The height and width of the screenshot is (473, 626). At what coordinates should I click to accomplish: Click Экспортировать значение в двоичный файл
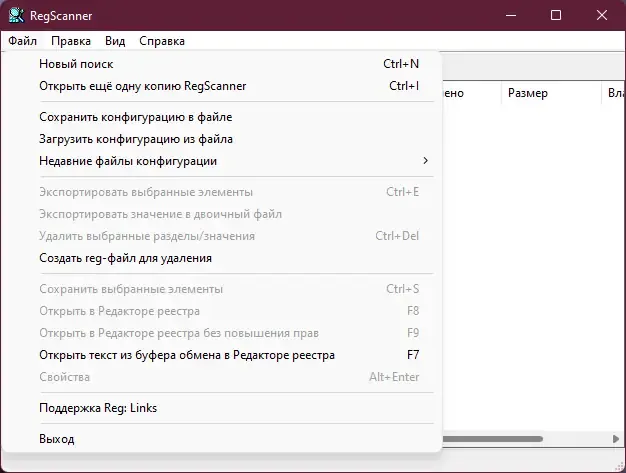pos(222,214)
